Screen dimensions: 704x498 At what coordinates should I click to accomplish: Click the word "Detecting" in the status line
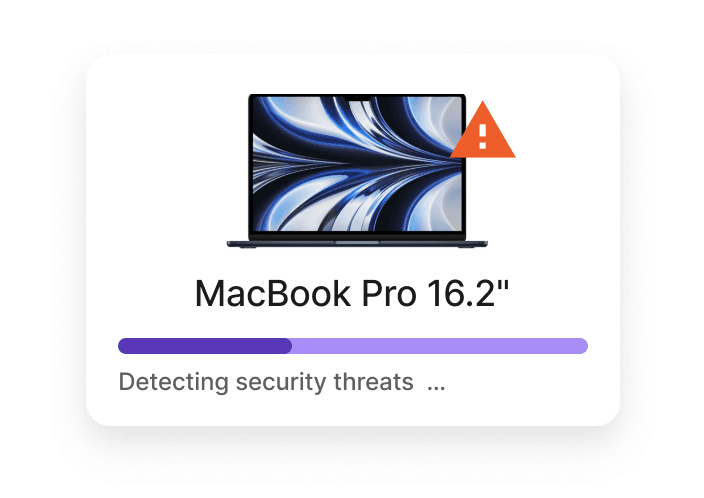174,383
